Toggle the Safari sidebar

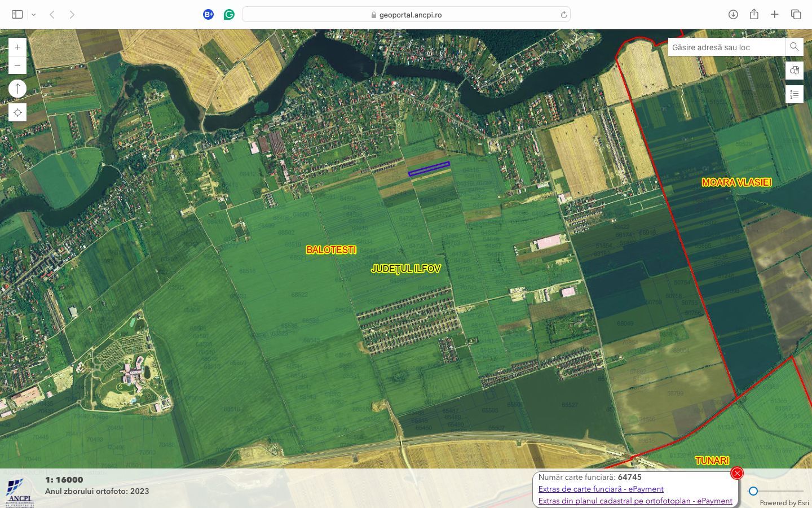[17, 15]
